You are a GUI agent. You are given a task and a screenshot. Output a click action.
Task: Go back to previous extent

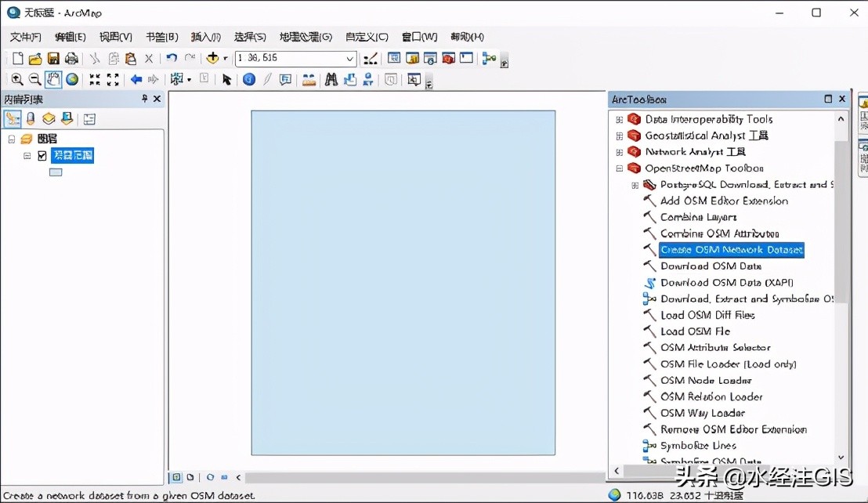pos(136,80)
